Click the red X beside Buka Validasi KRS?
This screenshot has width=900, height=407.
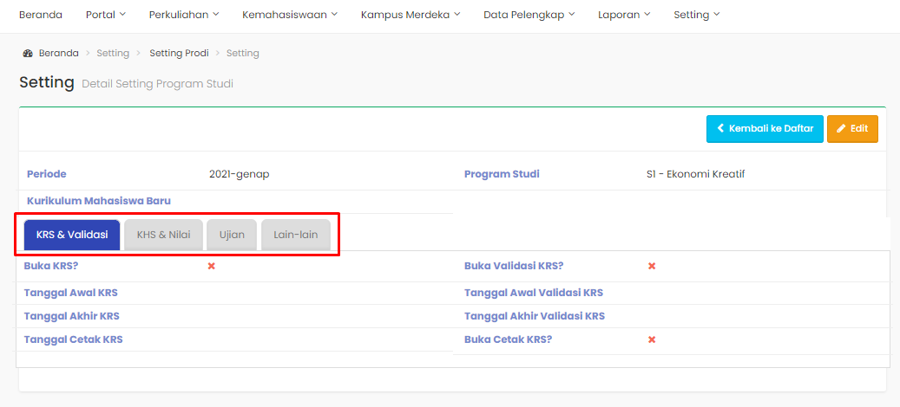(652, 266)
